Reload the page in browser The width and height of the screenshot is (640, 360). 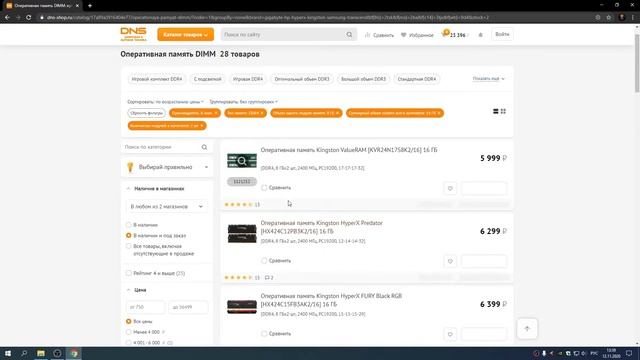(x=29, y=18)
